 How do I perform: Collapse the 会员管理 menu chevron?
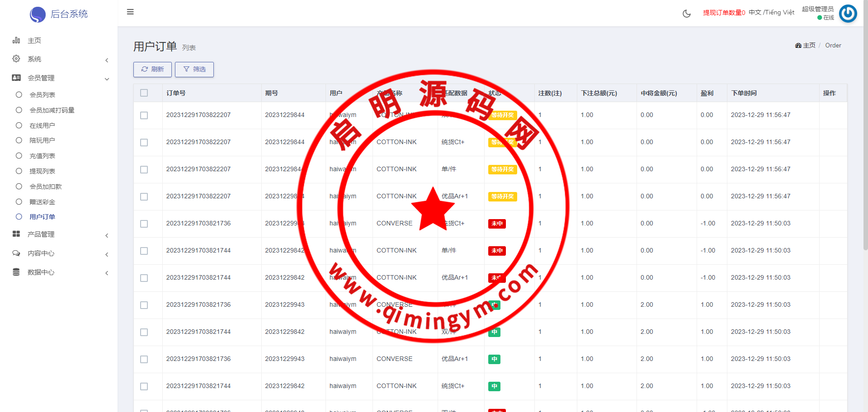(x=107, y=79)
